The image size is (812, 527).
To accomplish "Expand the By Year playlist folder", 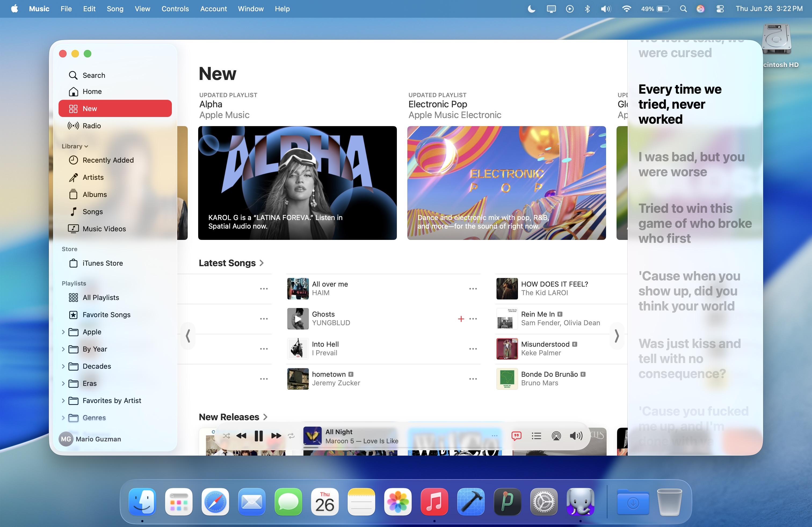I will coord(63,349).
